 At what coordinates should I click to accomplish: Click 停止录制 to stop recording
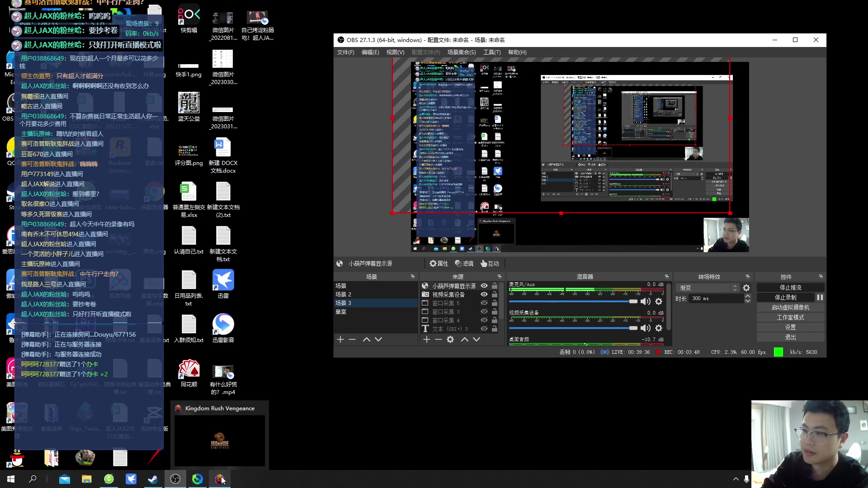pyautogui.click(x=786, y=297)
